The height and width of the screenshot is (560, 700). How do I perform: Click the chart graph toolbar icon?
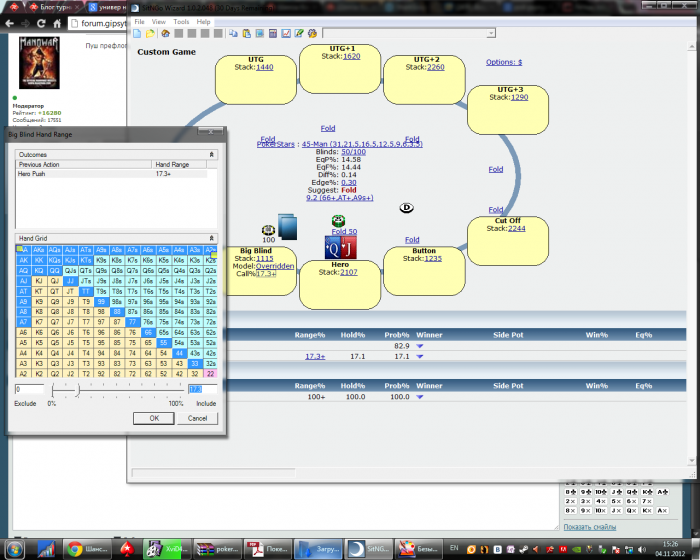click(285, 33)
